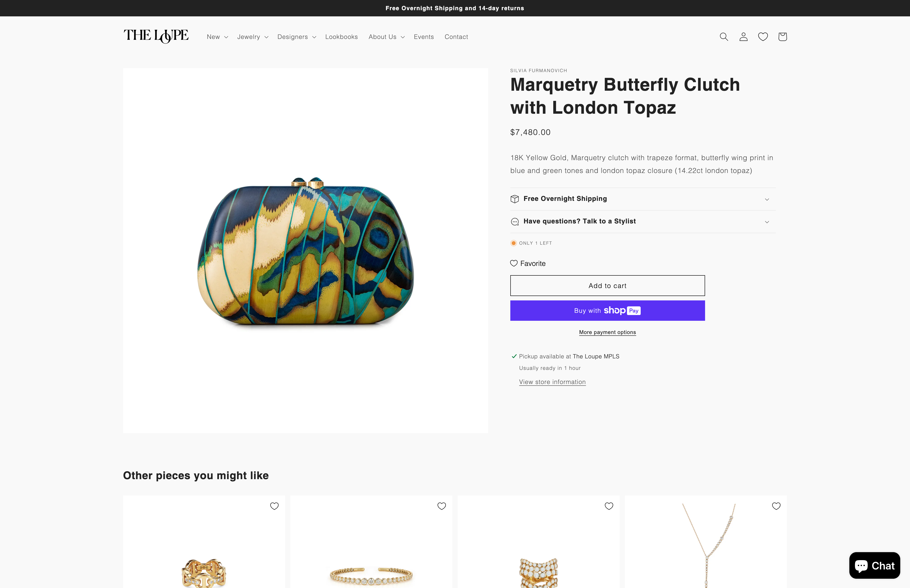Viewport: 910px width, 588px height.
Task: Click the shipping box icon near Free Overnight Shipping
Action: [515, 199]
